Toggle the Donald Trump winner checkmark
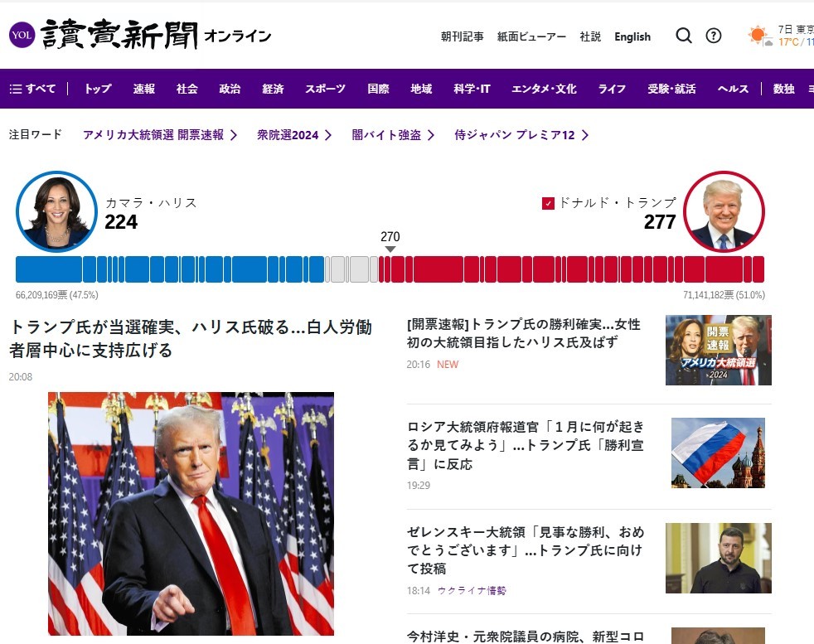 548,203
